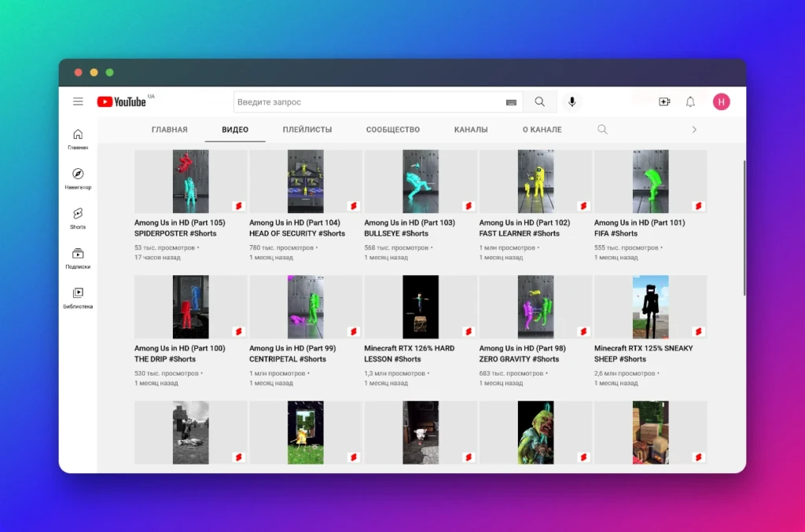The height and width of the screenshot is (532, 805).
Task: Click the search magnifier button
Action: pyautogui.click(x=539, y=101)
